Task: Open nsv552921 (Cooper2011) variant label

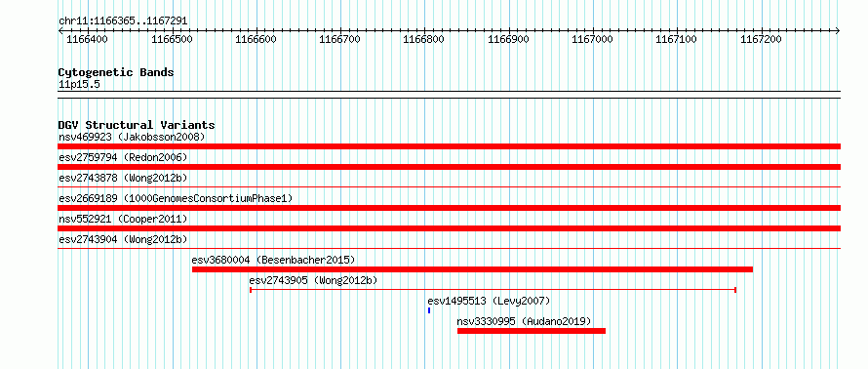Action: click(x=123, y=219)
